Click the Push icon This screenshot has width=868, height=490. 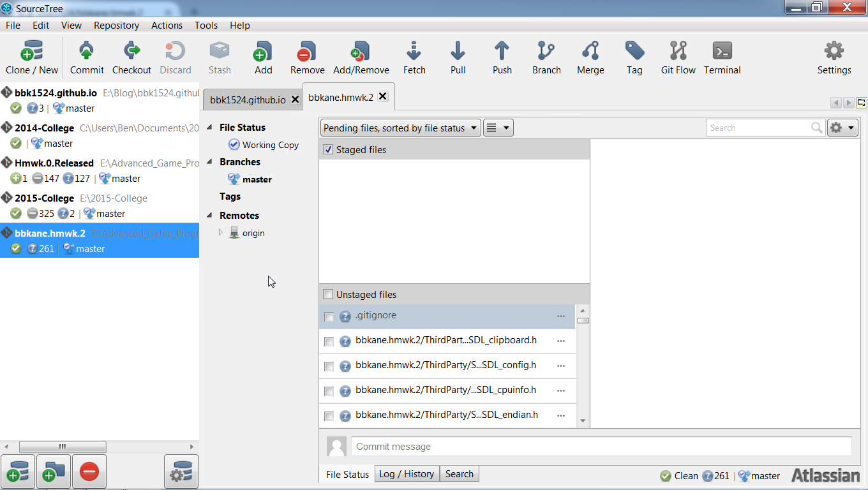point(502,57)
